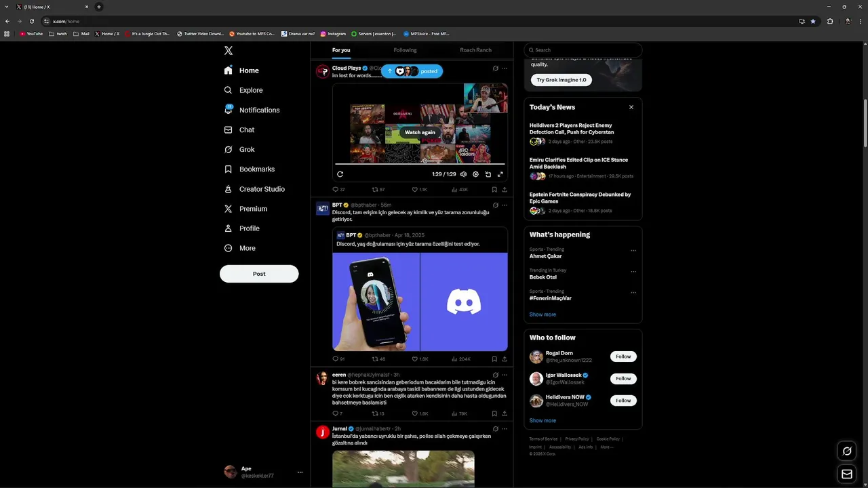Open Premium page in sidebar
The width and height of the screenshot is (868, 488).
click(x=245, y=209)
